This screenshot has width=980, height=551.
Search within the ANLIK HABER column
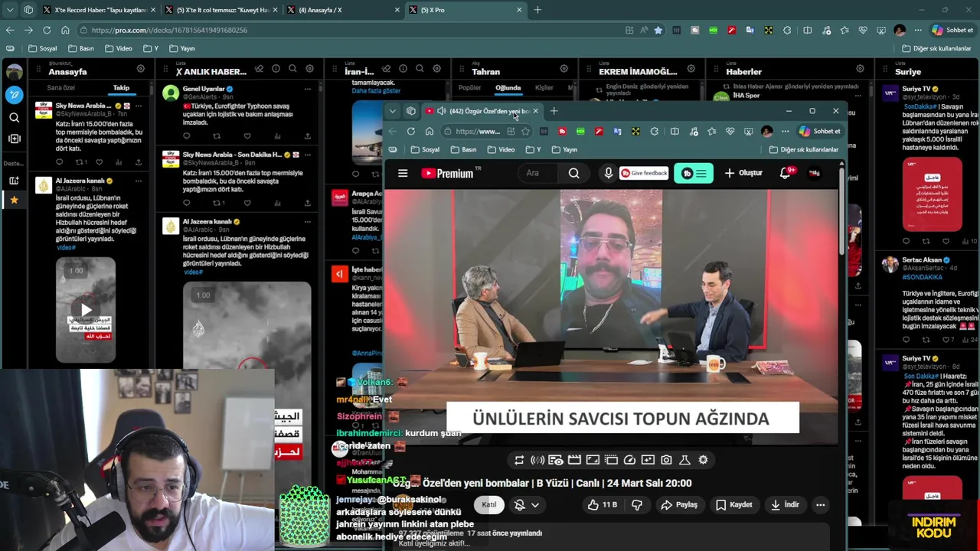point(292,69)
